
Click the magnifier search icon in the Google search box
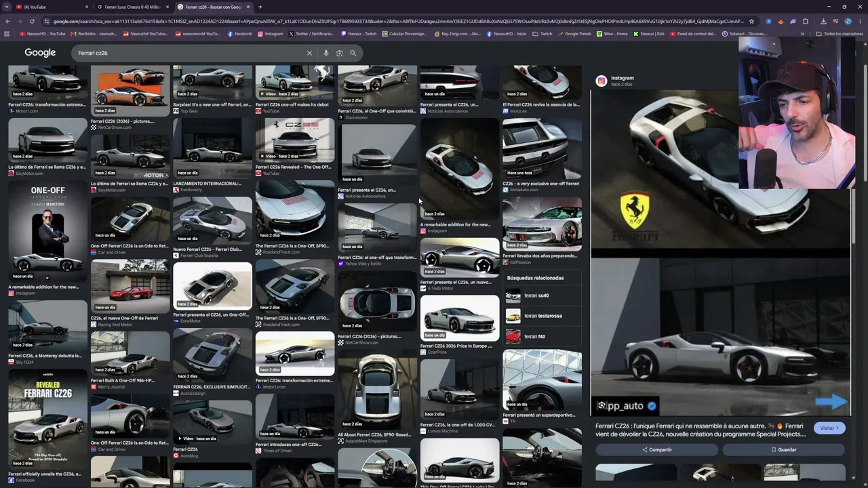(x=353, y=53)
